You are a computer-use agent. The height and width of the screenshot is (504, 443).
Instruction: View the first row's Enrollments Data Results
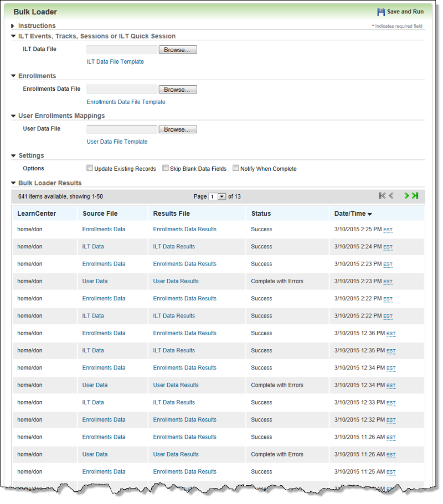(184, 229)
